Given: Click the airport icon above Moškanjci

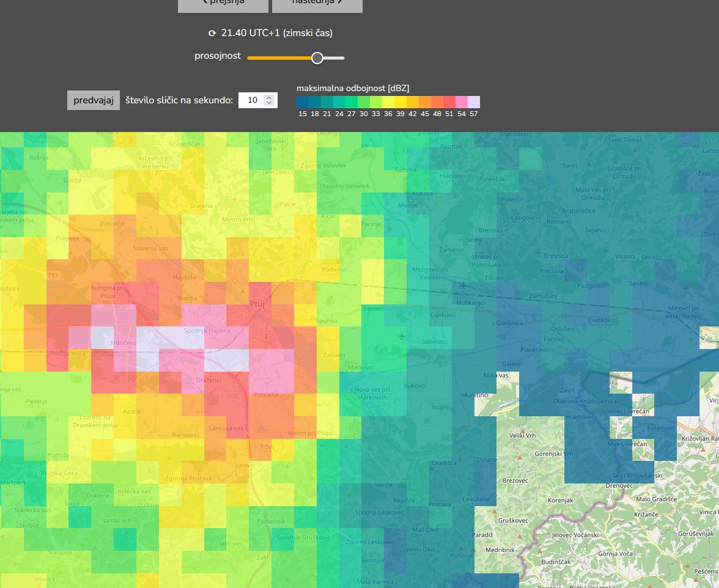Looking at the screenshot, I should (x=463, y=285).
